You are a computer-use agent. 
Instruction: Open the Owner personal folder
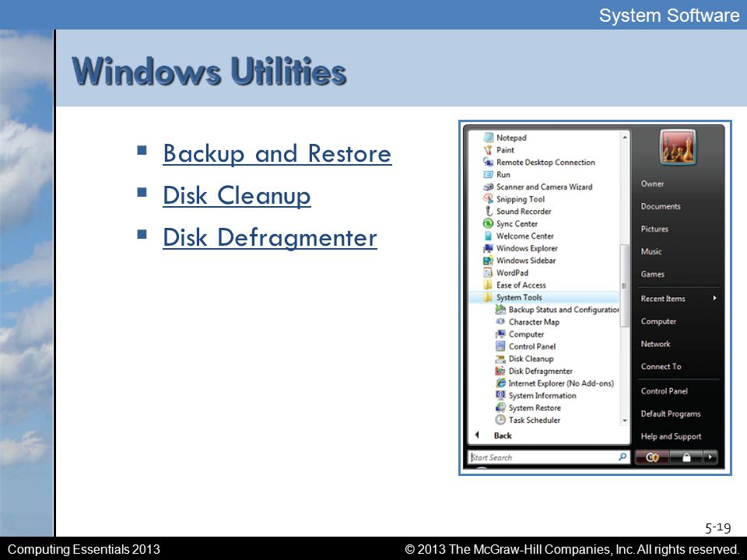coord(652,184)
